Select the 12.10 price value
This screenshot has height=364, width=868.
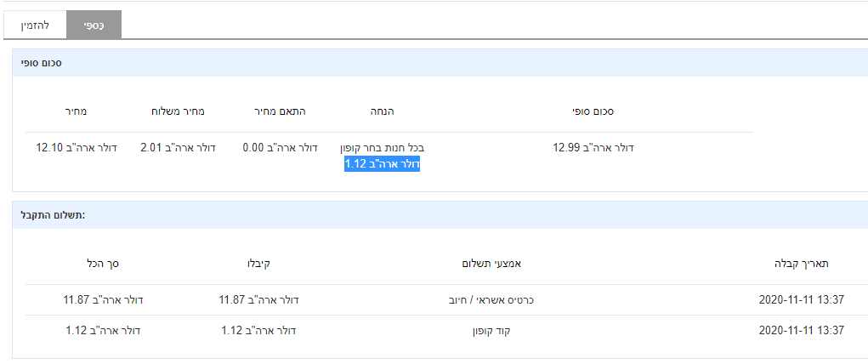click(x=76, y=148)
